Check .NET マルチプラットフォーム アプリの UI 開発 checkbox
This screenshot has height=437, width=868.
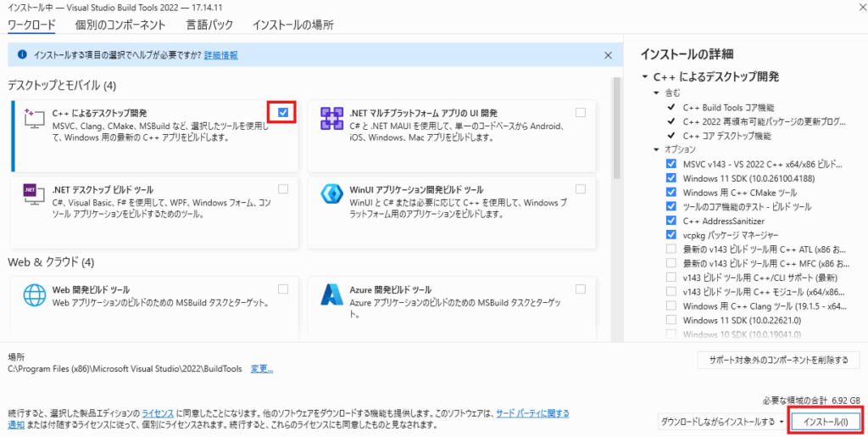580,113
